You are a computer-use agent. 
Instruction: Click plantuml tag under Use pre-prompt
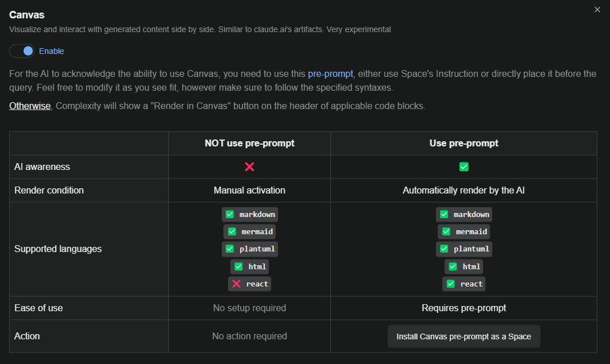tap(464, 249)
